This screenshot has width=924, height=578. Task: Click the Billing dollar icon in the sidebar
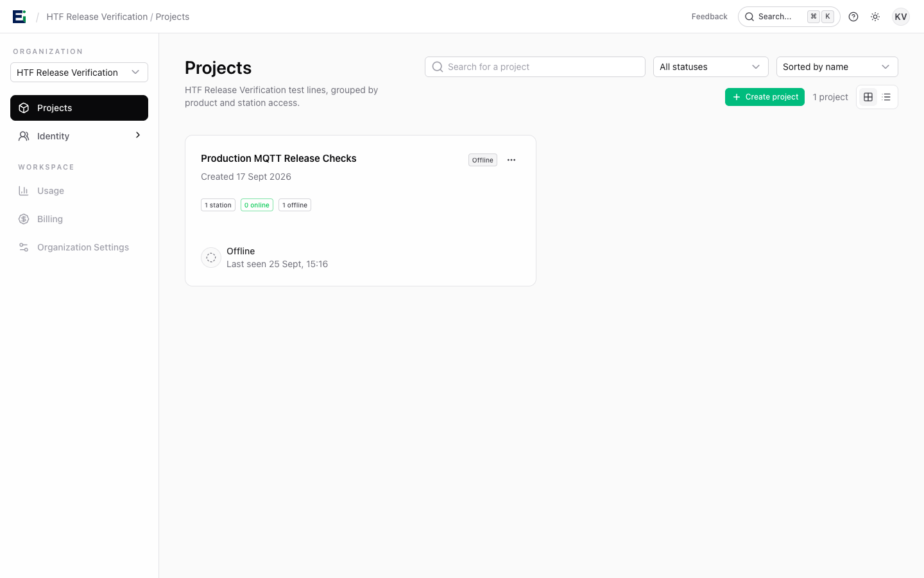click(24, 219)
